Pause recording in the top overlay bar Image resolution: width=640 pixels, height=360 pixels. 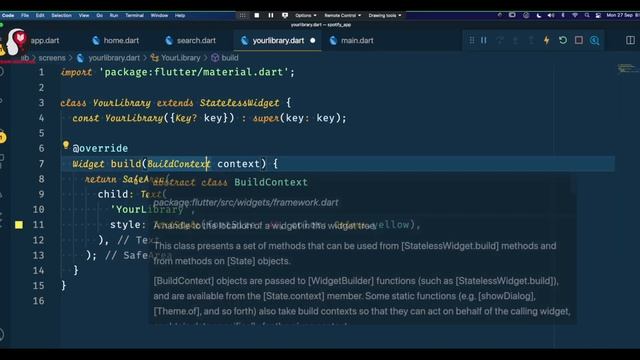tap(271, 16)
